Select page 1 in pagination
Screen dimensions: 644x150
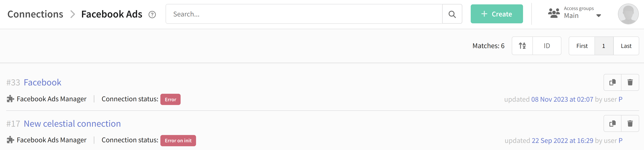coord(604,46)
